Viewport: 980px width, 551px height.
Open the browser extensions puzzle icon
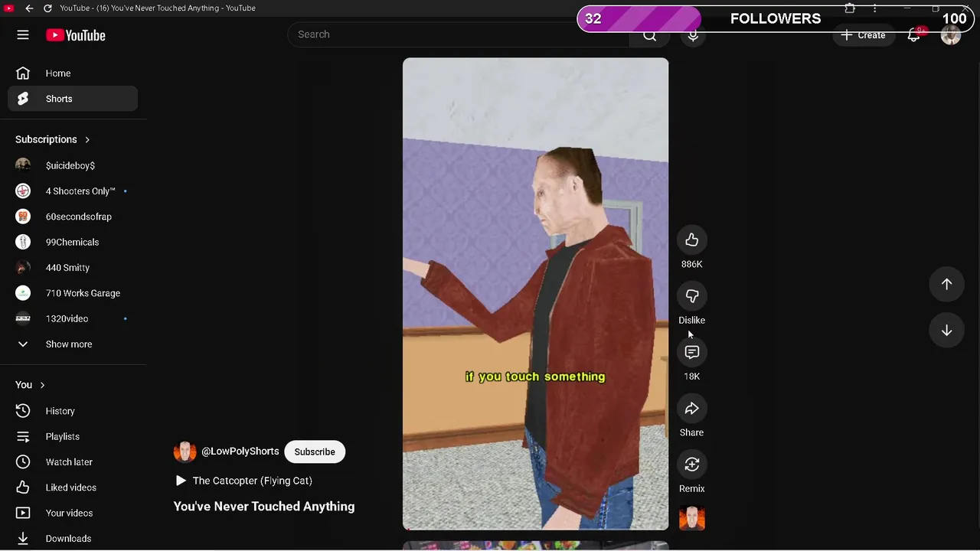pos(850,8)
